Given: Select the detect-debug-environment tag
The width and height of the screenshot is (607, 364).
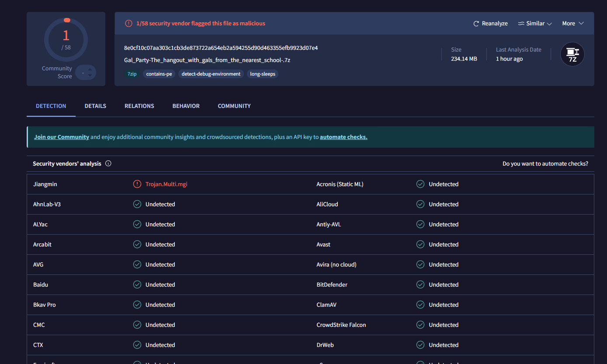Looking at the screenshot, I should coord(211,74).
